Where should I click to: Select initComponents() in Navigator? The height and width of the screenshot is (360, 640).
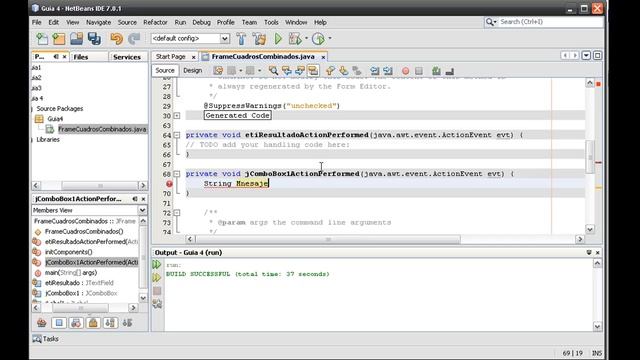pos(69,252)
